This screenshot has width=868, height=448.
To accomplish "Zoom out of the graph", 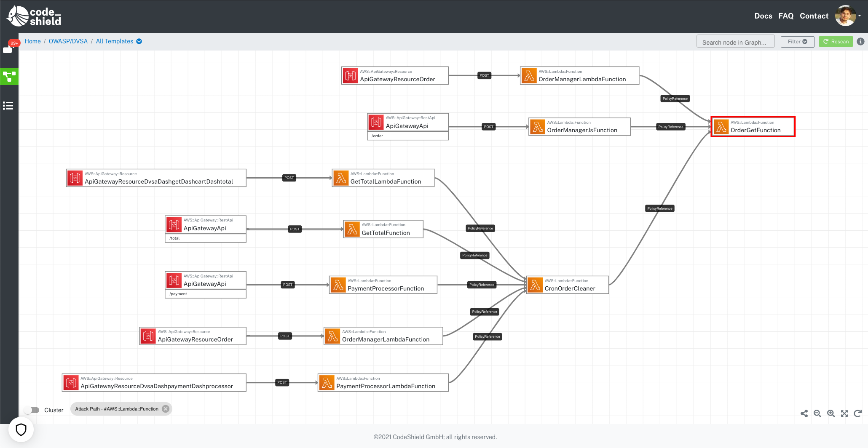I will pos(817,413).
